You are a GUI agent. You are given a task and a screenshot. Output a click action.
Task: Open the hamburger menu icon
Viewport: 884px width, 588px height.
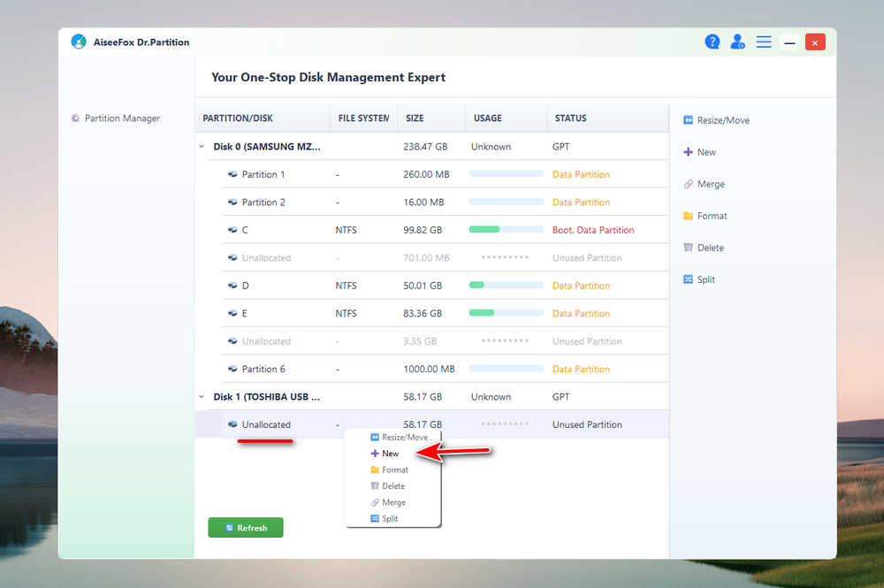[764, 42]
